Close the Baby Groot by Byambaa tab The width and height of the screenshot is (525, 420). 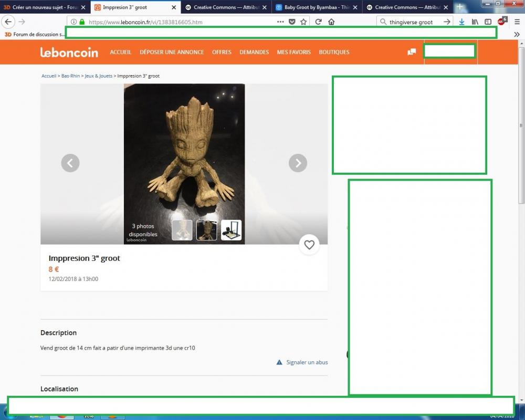tap(355, 7)
